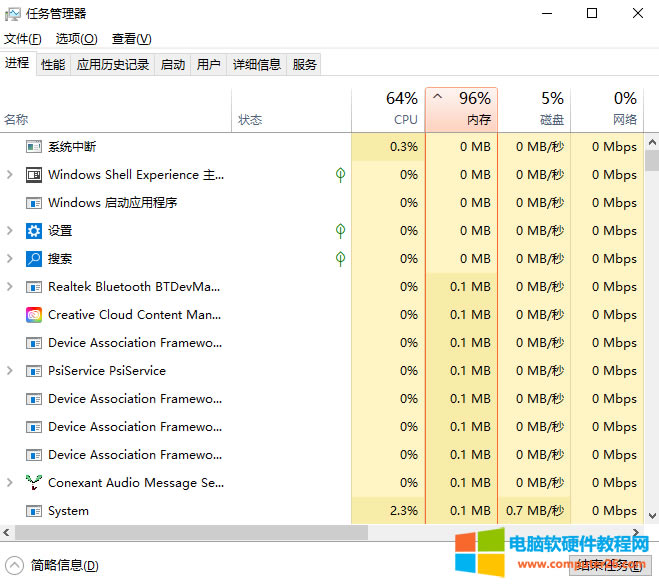Image resolution: width=659 pixels, height=584 pixels.
Task: Expand the Windows Shell Experience process row
Action: [10, 175]
